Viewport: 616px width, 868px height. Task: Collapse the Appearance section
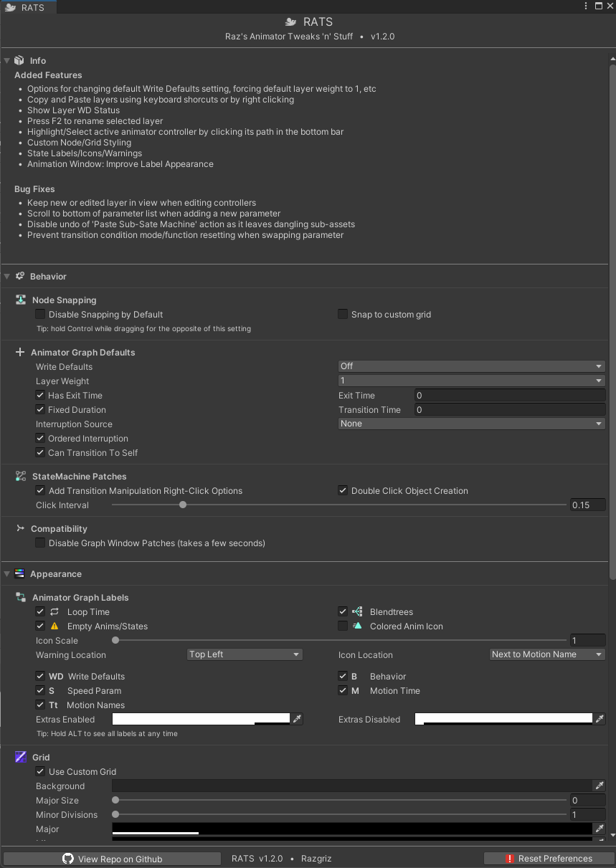7,573
